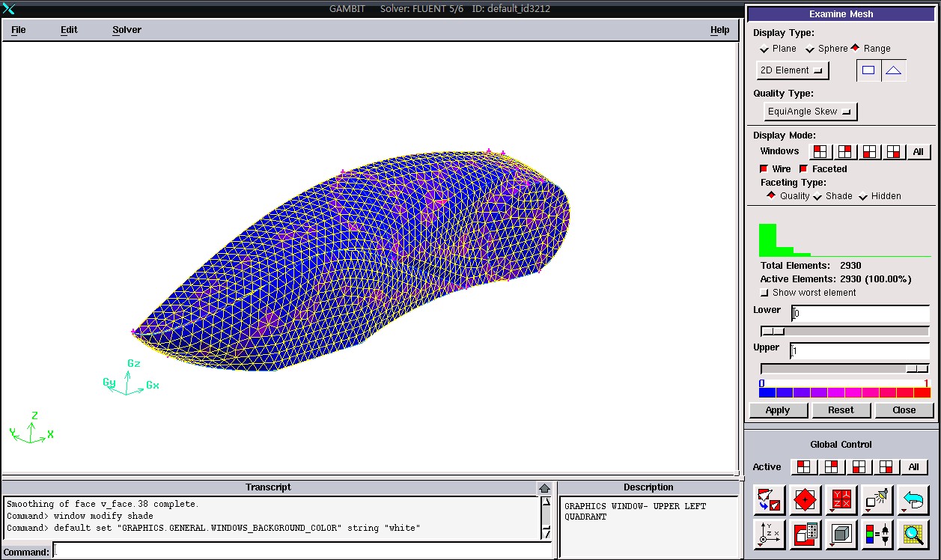
Task: Open the File menu
Action: click(x=19, y=30)
